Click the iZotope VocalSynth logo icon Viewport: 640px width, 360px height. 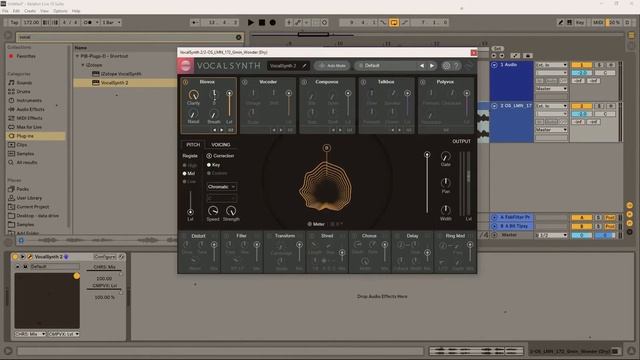coord(185,66)
